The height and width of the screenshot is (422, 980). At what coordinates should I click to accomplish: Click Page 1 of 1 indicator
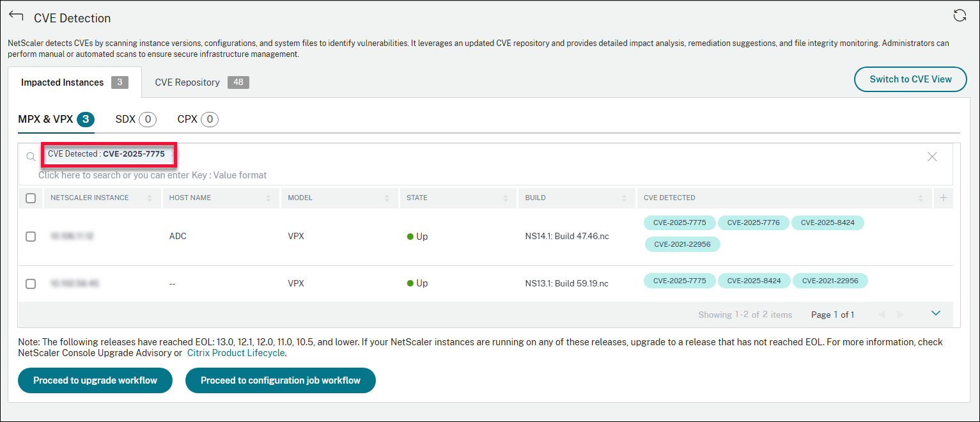coord(832,315)
